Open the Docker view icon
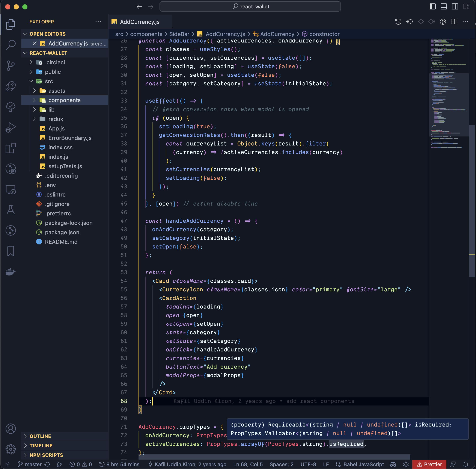 11,272
